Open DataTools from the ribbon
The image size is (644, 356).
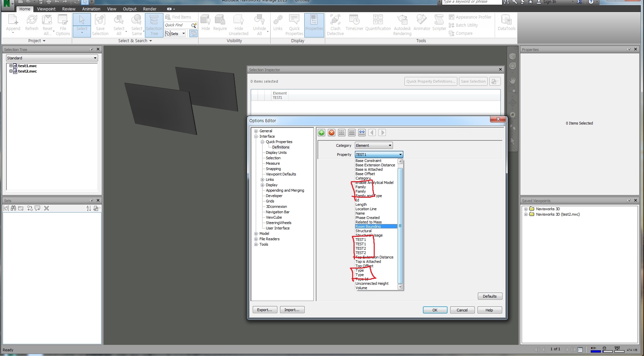coord(507,23)
